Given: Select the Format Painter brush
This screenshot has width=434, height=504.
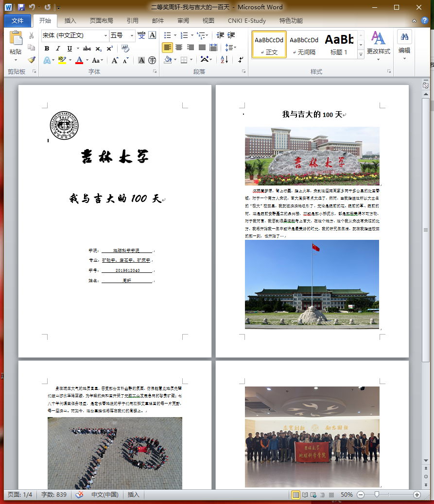Looking at the screenshot, I should click(x=31, y=60).
